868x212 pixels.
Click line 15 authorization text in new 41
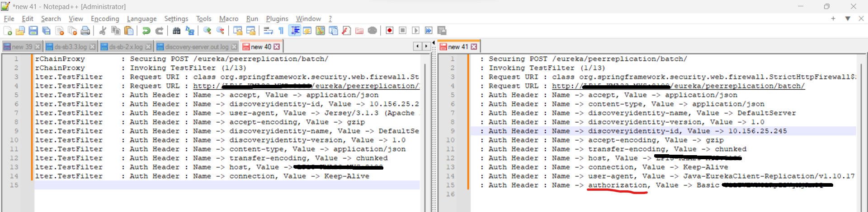617,185
